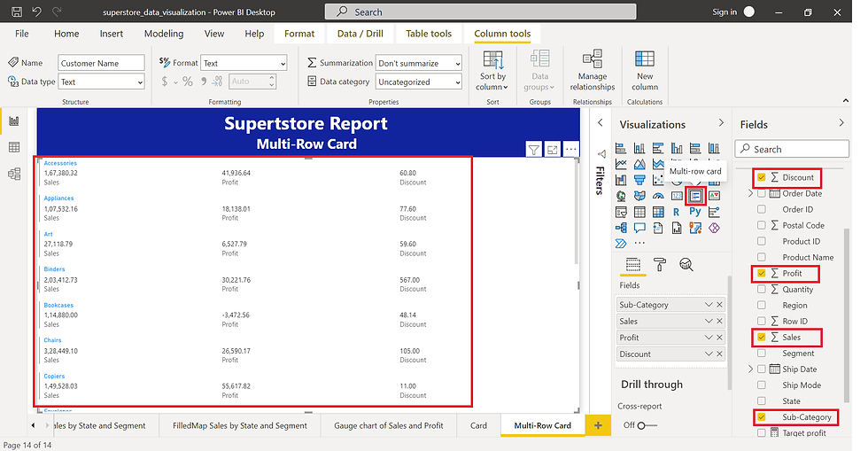The image size is (868, 451).
Task: Expand the Ship Date hierarchy
Action: 751,369
